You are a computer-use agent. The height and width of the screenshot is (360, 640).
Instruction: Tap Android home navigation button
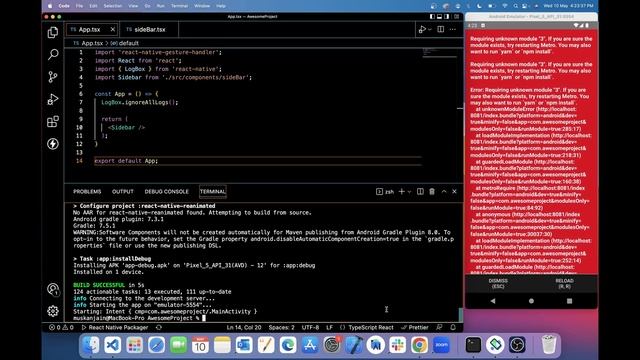point(531,301)
